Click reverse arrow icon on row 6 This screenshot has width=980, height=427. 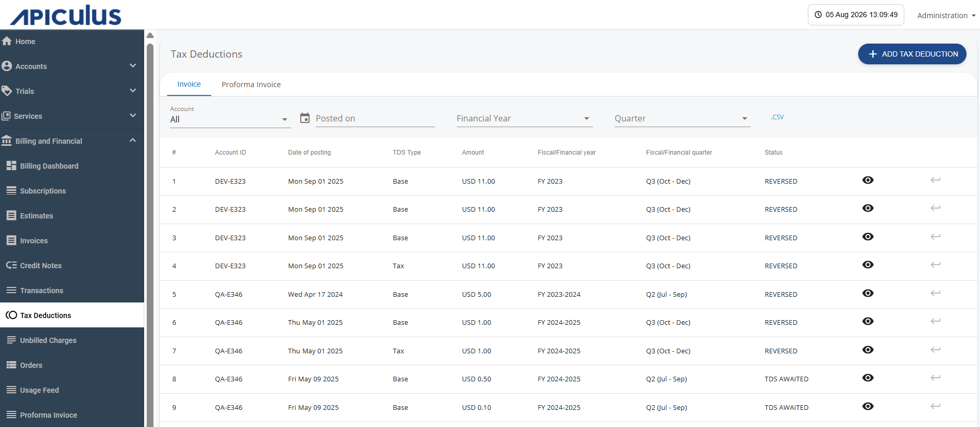point(935,321)
